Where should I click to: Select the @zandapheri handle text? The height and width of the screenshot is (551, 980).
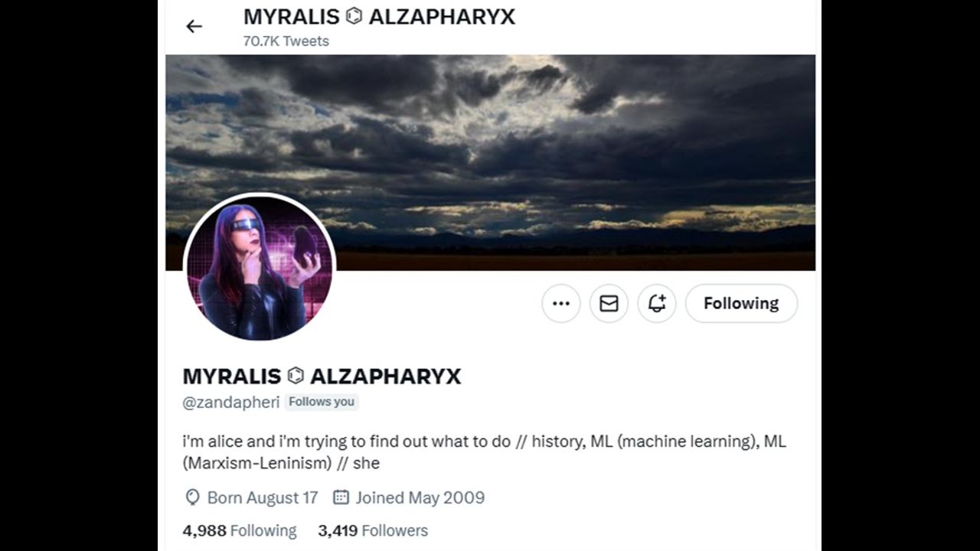(x=231, y=403)
